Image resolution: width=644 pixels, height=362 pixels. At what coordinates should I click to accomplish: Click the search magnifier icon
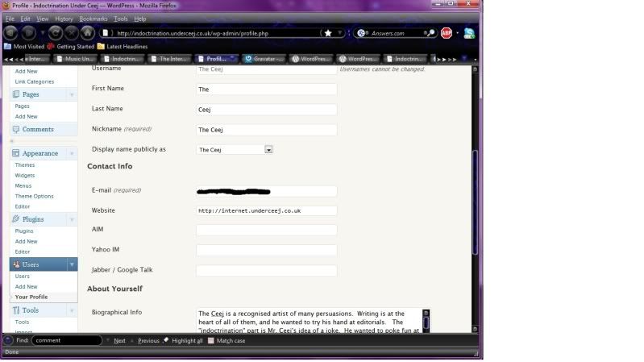431,33
